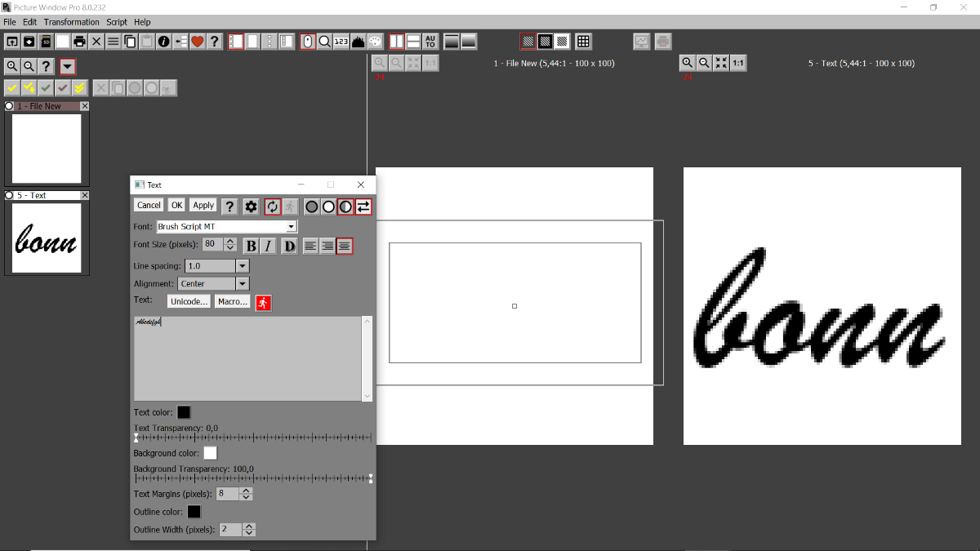Toggle italic text formatting
980x551 pixels.
pos(267,246)
